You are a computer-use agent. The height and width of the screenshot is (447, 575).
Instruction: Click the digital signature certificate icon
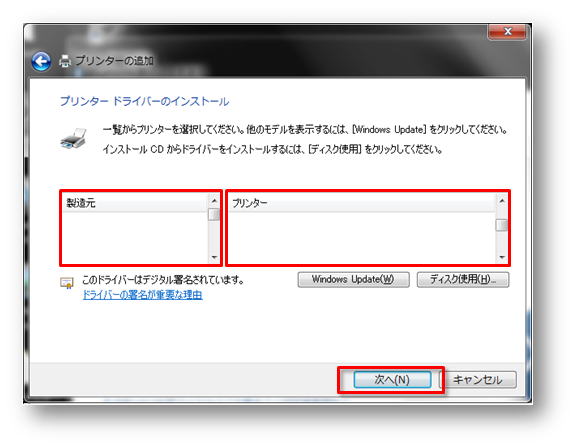67,283
